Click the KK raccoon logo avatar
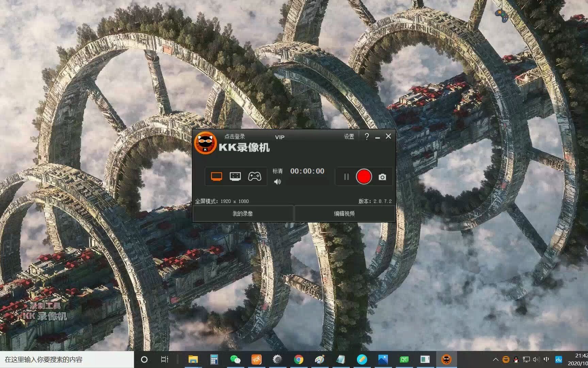588x368 pixels. point(205,143)
